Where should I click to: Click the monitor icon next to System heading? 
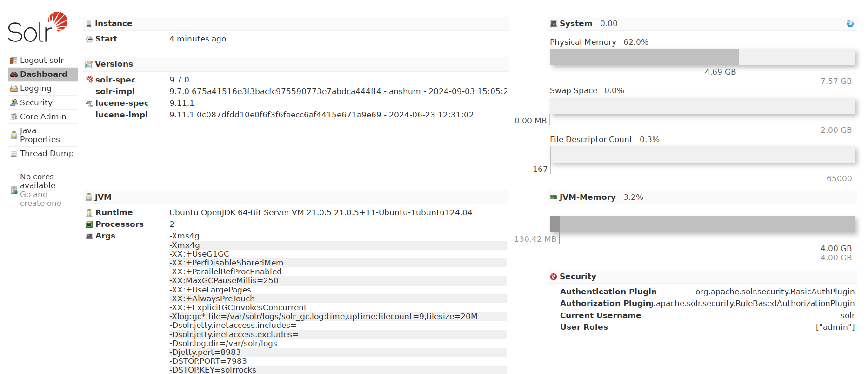coord(553,23)
